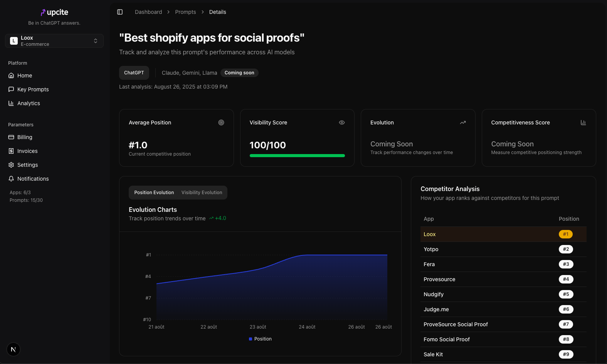
Task: Open Invoices page
Action: 54,151
